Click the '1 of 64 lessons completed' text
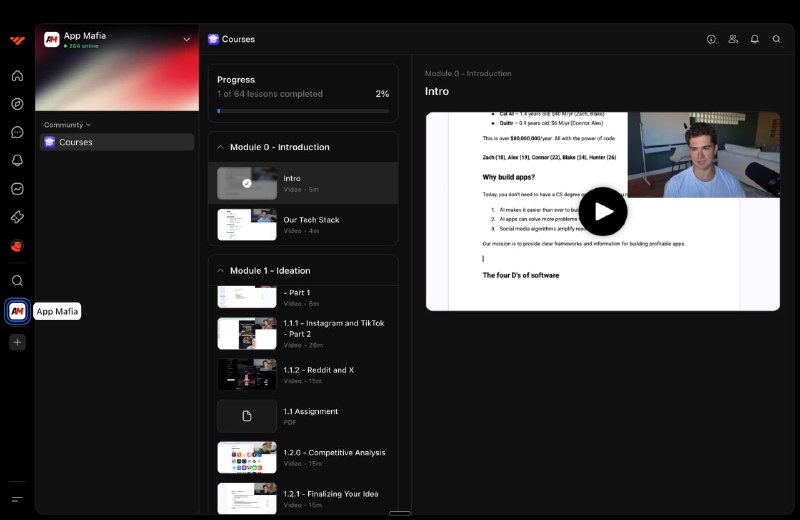Screen dimensions: 800x520 coord(270,94)
